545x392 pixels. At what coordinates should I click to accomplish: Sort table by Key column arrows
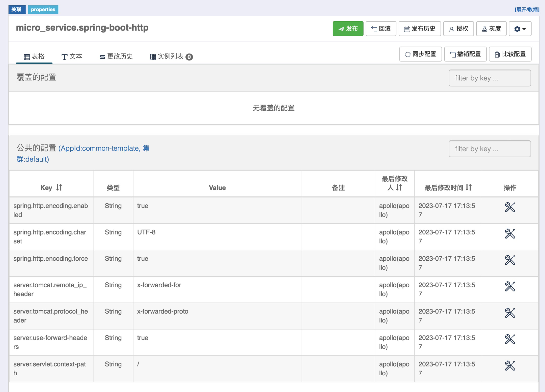click(x=59, y=187)
